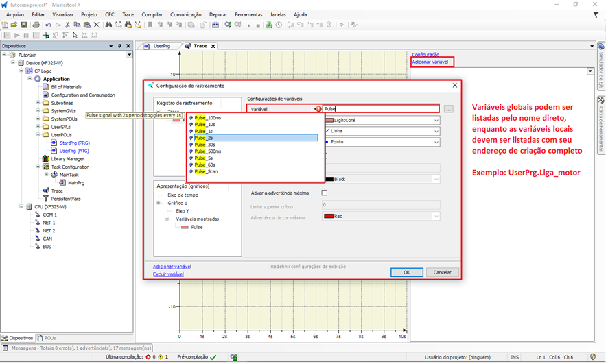608x364 pixels.
Task: Open the Compilar menu
Action: tap(152, 14)
